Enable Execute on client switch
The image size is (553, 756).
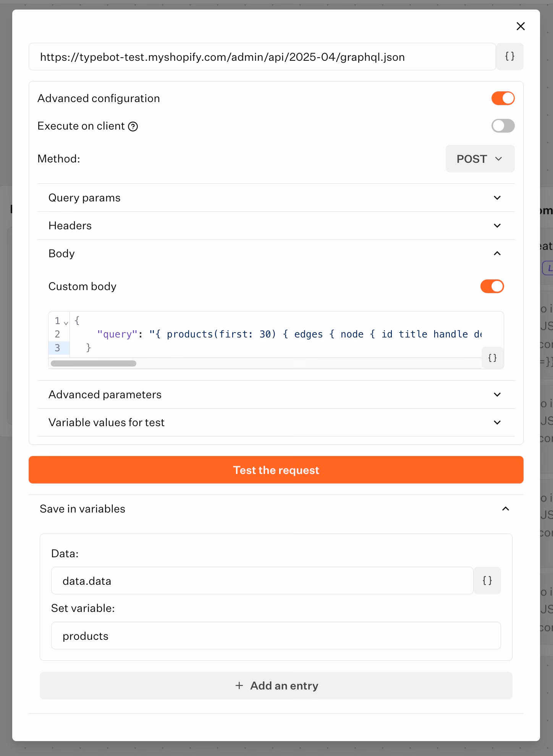click(x=503, y=126)
